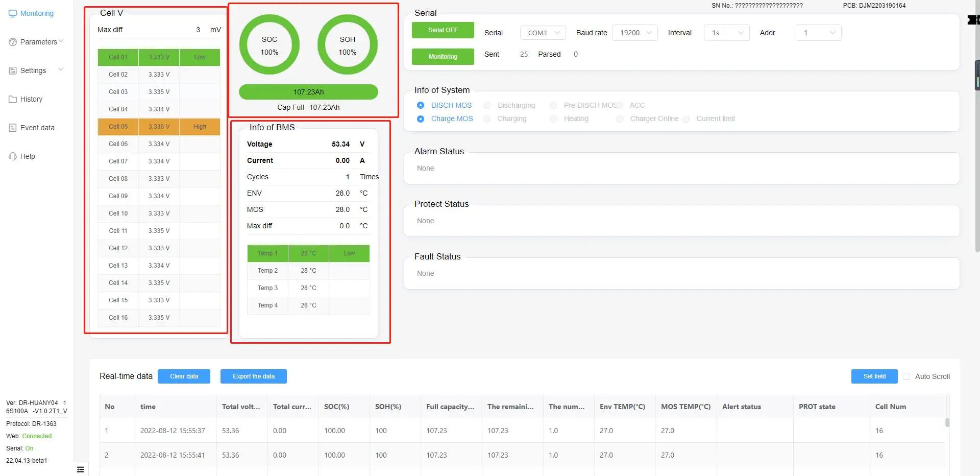Open the Interval dropdown
The width and height of the screenshot is (980, 476).
click(726, 32)
